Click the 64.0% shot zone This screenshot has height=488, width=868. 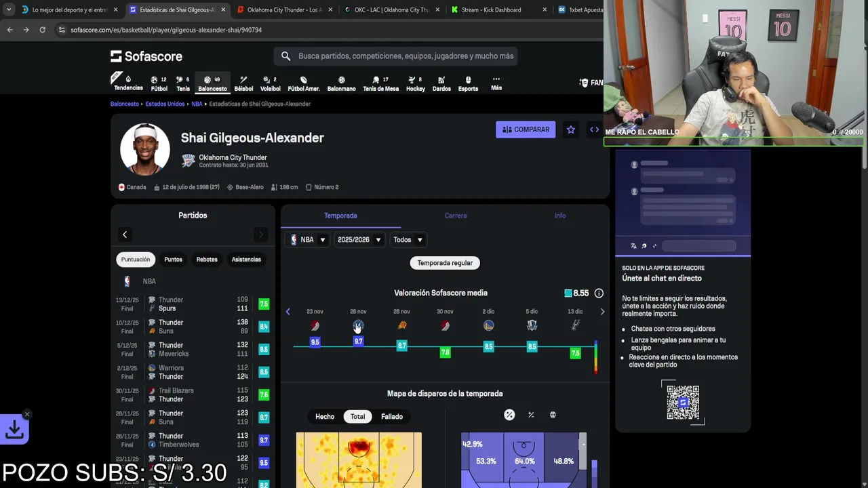tap(524, 461)
